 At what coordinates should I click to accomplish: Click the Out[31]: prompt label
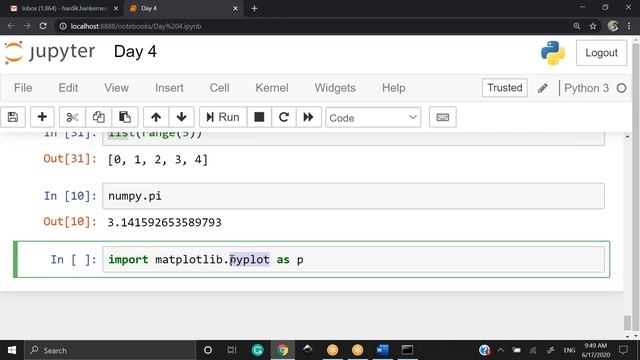pos(70,158)
